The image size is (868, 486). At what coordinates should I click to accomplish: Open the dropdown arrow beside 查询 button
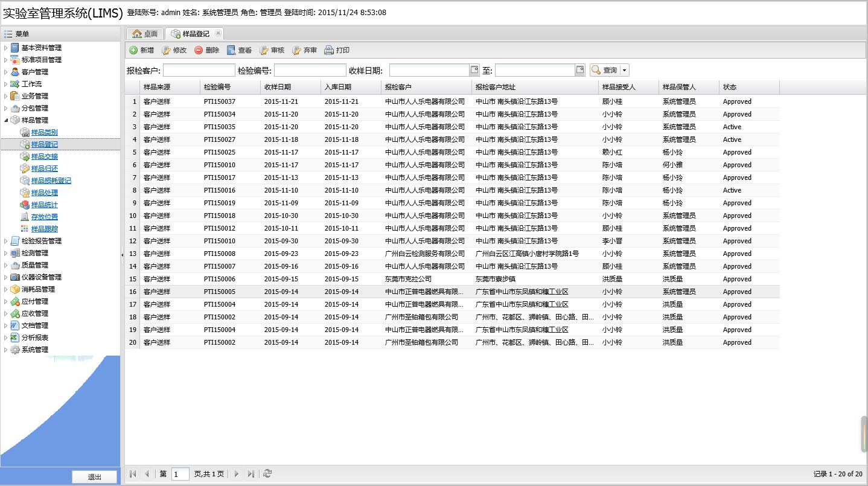coord(624,71)
